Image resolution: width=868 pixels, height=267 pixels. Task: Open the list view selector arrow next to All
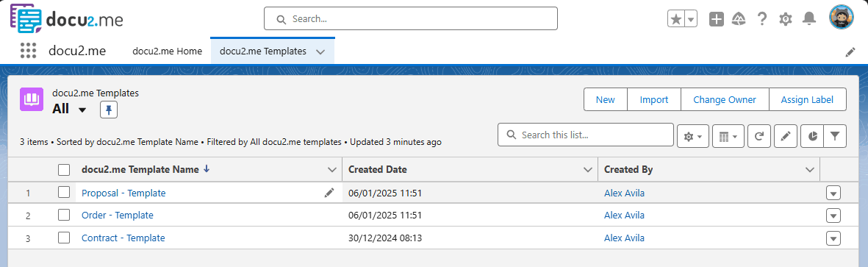pos(82,110)
